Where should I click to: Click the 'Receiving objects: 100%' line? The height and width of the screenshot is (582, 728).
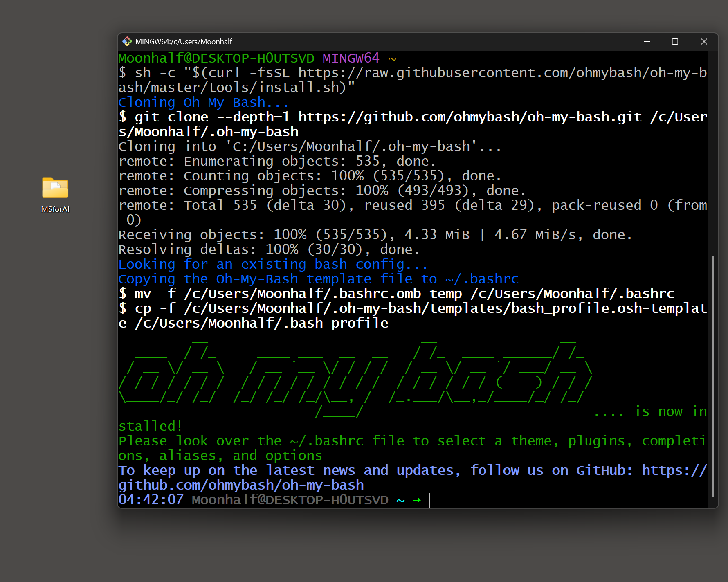click(x=375, y=235)
